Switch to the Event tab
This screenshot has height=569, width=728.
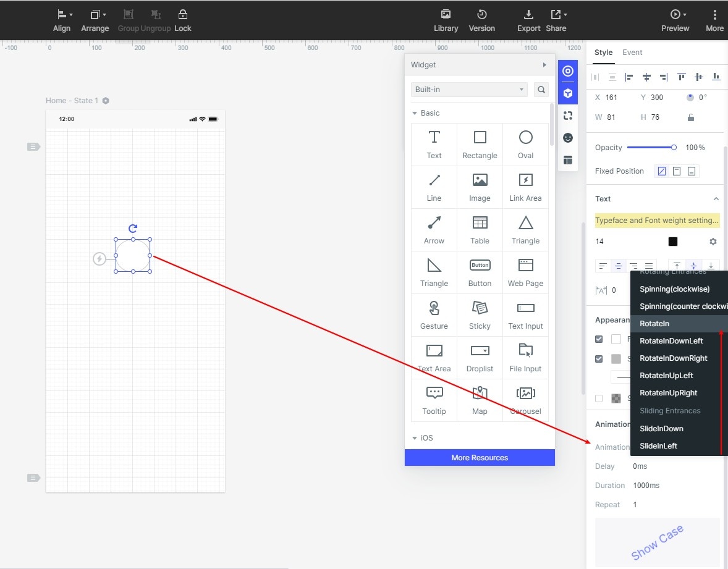click(632, 53)
